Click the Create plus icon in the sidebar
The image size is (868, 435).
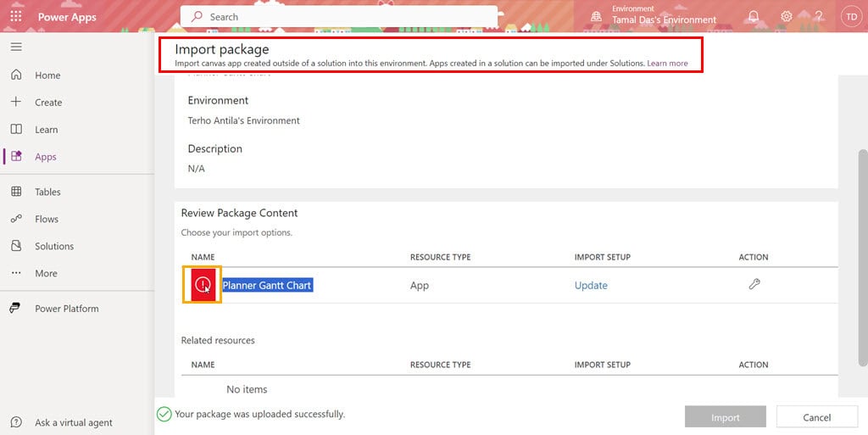(16, 102)
